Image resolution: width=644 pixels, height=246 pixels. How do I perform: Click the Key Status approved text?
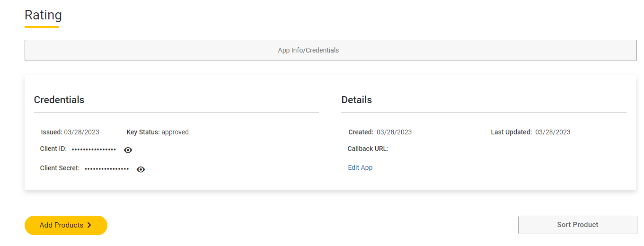[175, 132]
